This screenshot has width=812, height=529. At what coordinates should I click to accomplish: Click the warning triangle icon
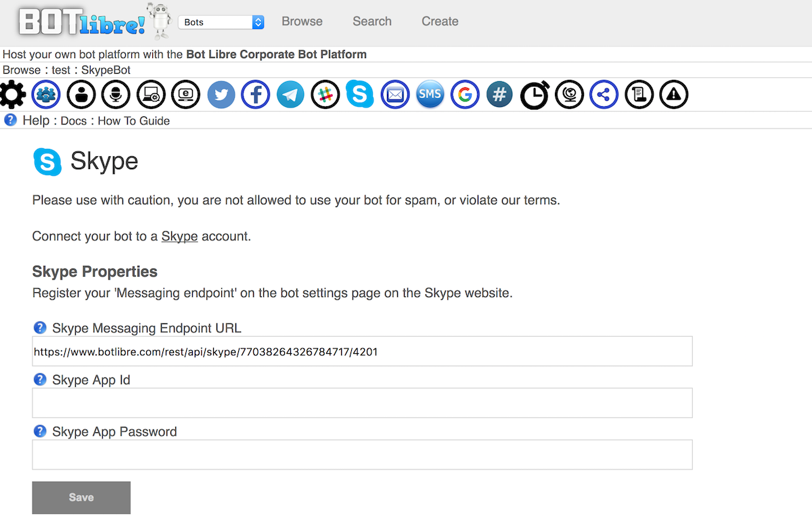673,95
